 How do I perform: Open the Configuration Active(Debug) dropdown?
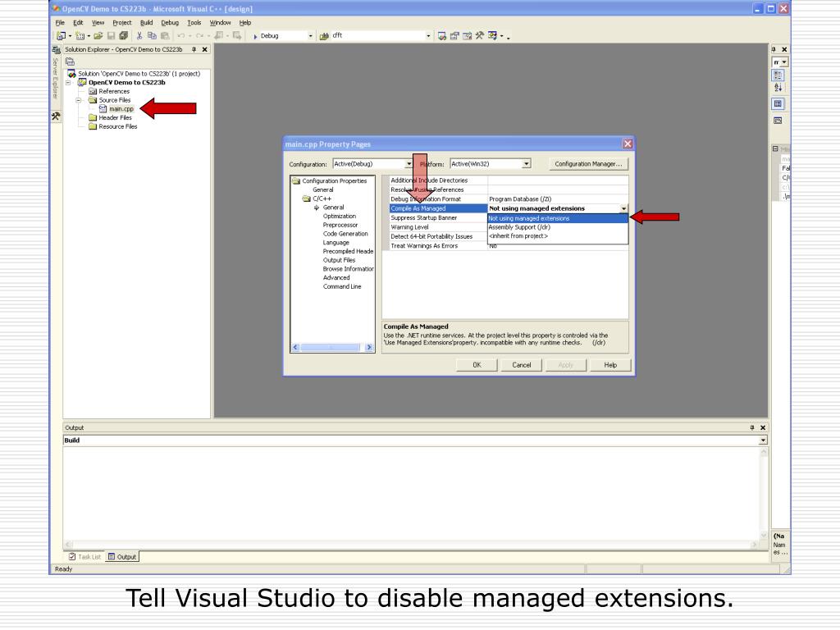pos(409,164)
